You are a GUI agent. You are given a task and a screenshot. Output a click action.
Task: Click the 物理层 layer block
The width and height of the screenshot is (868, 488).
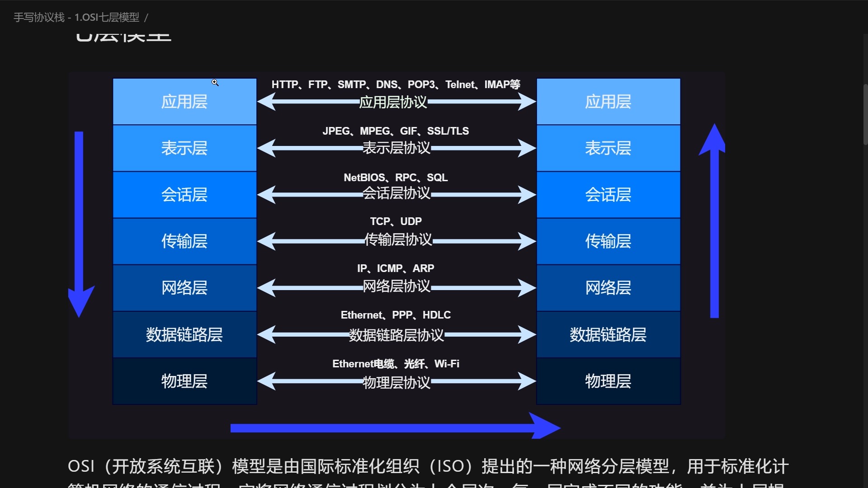point(184,381)
